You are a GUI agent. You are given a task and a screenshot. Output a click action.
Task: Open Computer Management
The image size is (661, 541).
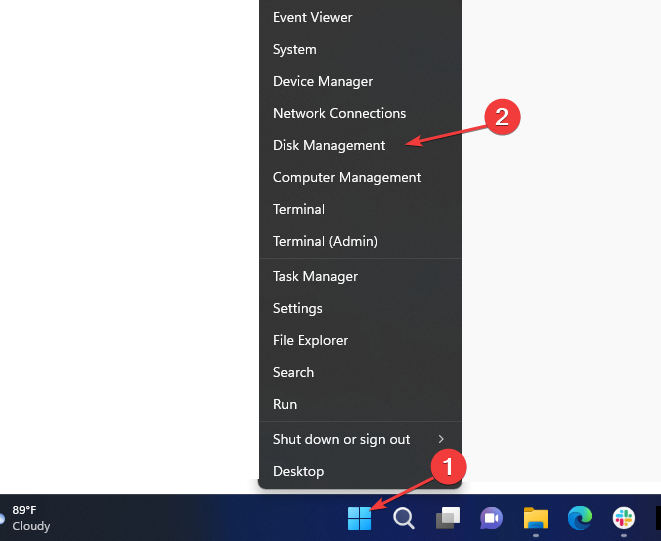[360, 178]
